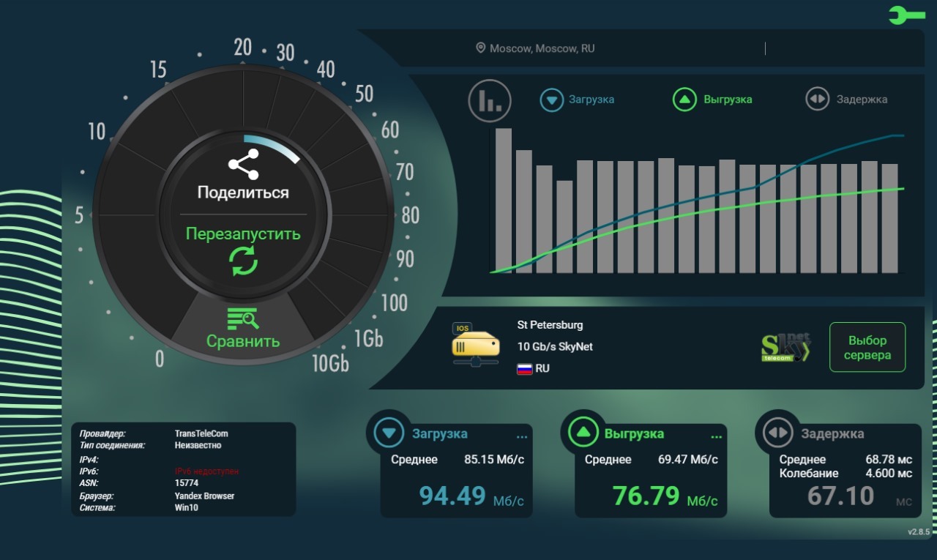Click the Moscow, Moscow, RU location field

click(542, 48)
